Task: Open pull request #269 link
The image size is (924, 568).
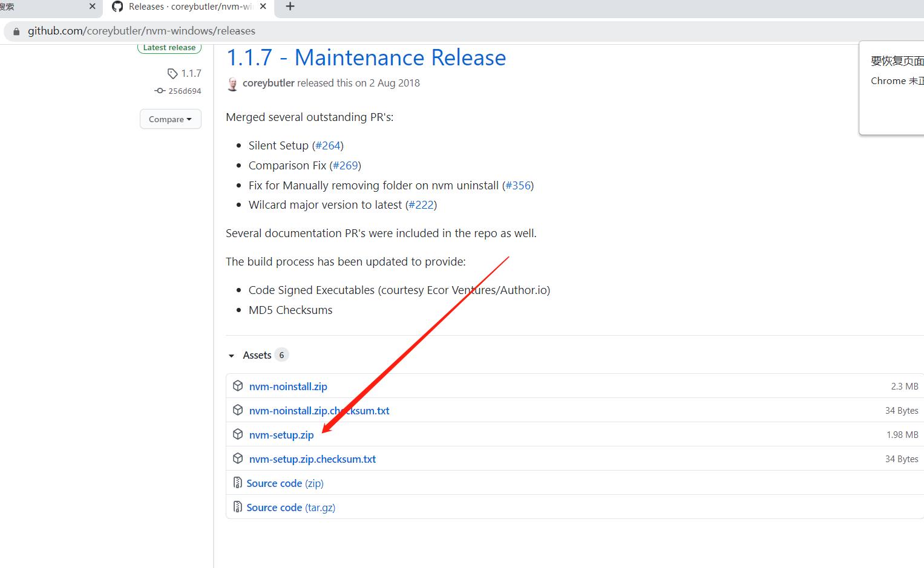Action: 345,165
